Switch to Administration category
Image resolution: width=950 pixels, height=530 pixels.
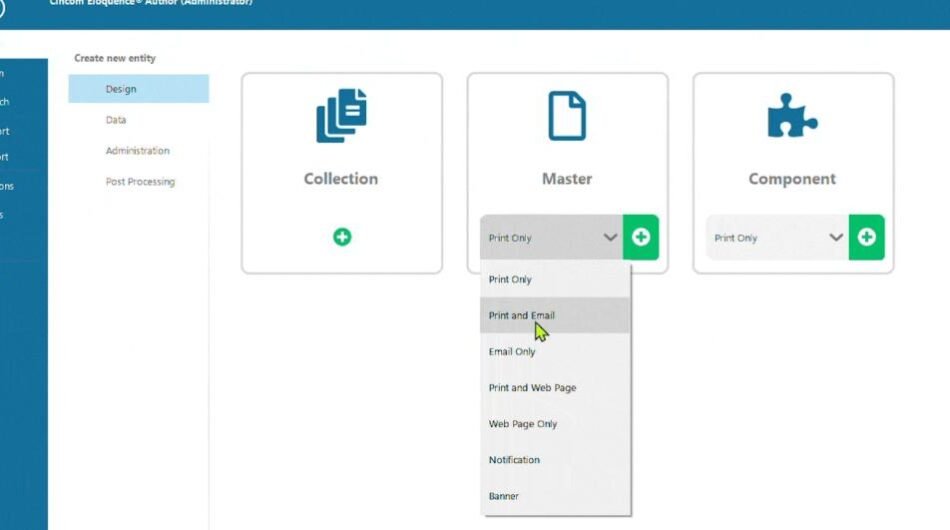139,151
